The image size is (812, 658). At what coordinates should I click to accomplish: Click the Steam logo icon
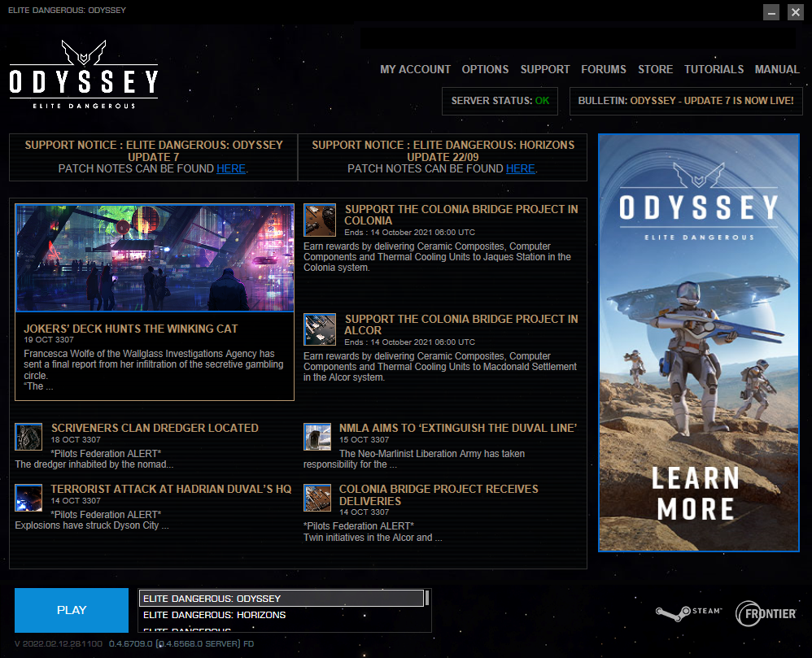click(688, 613)
